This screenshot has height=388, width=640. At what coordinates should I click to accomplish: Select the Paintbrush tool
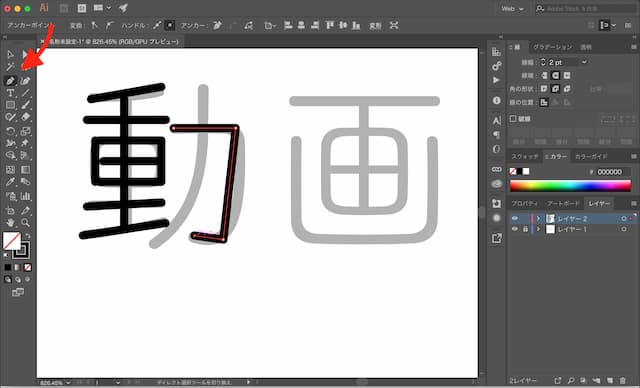click(25, 105)
